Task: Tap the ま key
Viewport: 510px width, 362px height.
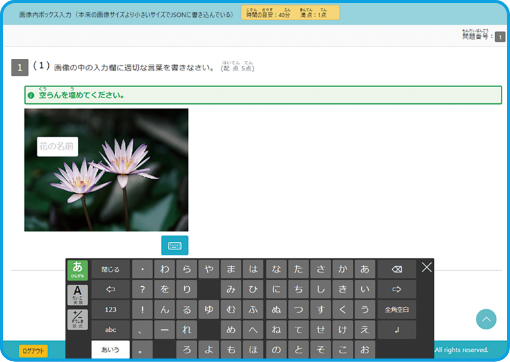Action: pos(231,269)
